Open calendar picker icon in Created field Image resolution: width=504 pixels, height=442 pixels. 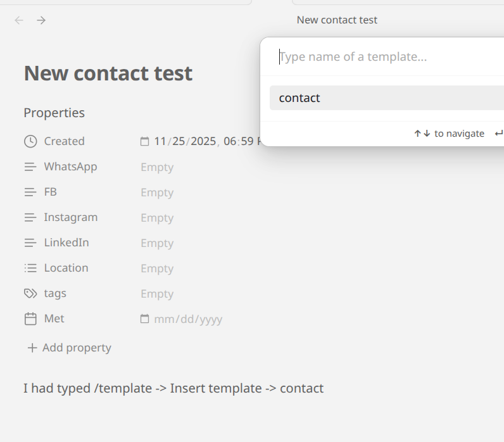[144, 141]
